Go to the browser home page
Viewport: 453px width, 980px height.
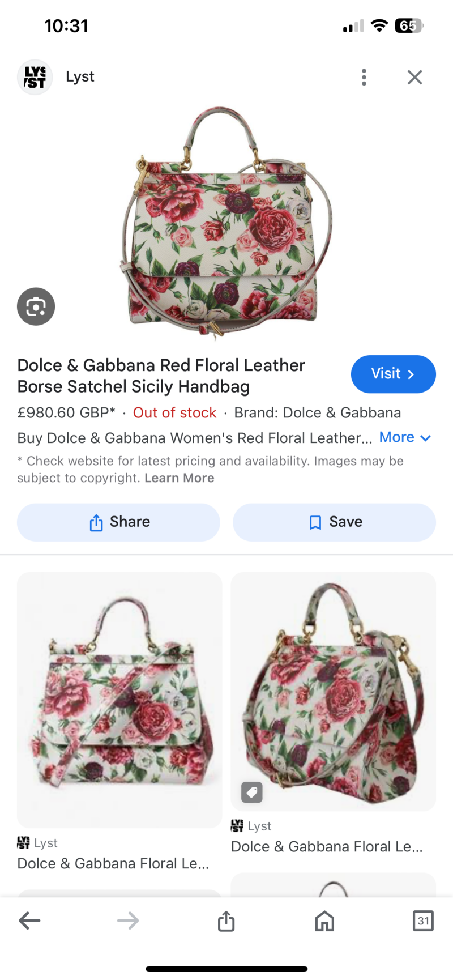(324, 921)
